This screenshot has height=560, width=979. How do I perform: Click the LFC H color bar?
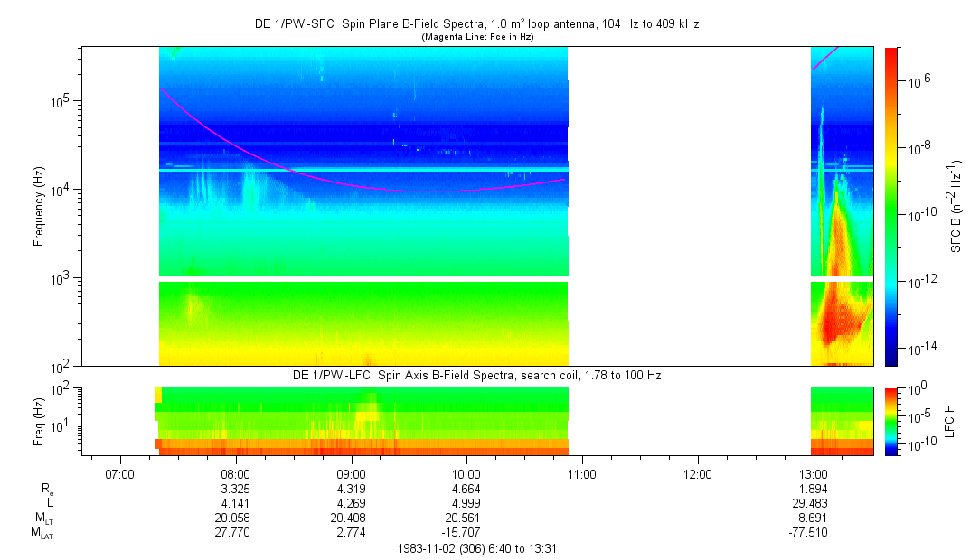891,421
